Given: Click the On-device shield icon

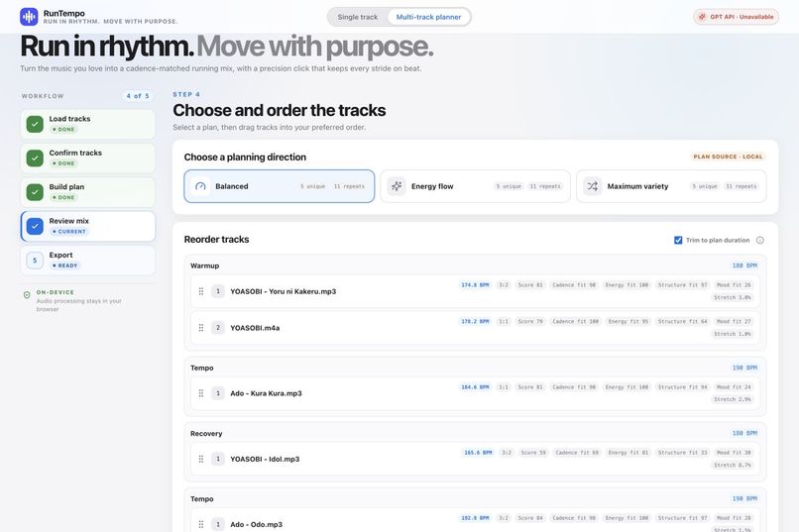Looking at the screenshot, I should point(27,295).
